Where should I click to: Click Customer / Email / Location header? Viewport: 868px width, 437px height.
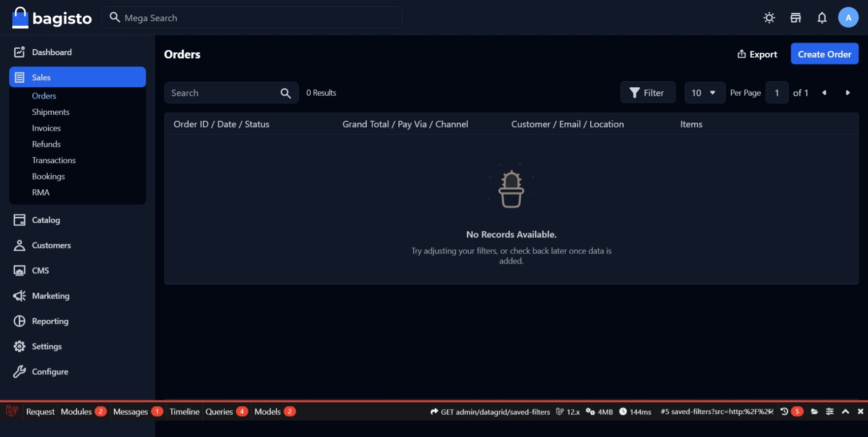(567, 124)
